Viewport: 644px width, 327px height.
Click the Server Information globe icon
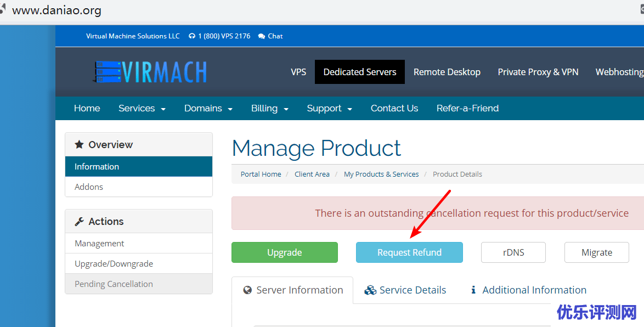tap(247, 290)
